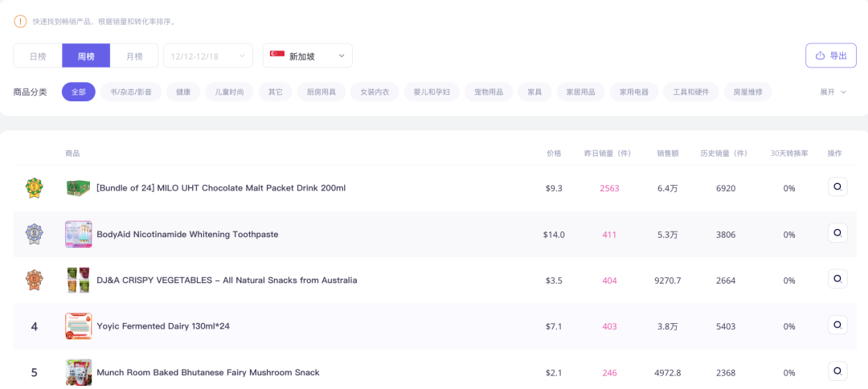The width and height of the screenshot is (868, 389).
Task: Open the Yoyic Fermented Dairy thumbnail
Action: 78,326
